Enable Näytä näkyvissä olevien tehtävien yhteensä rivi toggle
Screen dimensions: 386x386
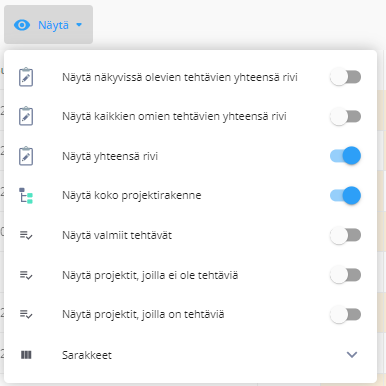tap(345, 77)
